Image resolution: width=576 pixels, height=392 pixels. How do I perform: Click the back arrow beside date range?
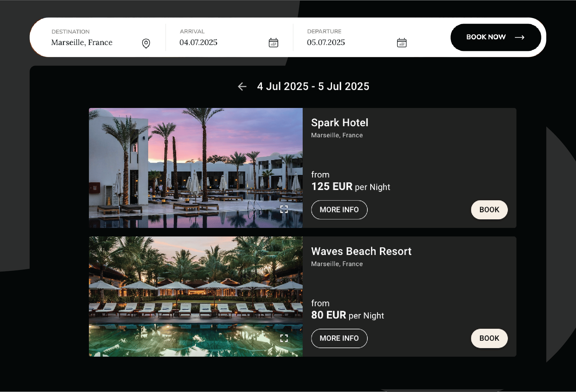point(242,86)
